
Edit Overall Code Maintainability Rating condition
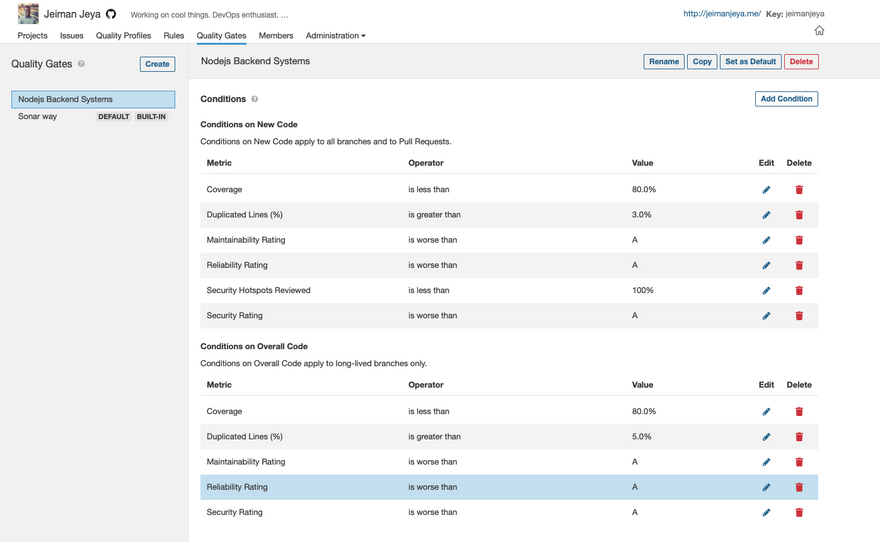pyautogui.click(x=766, y=462)
